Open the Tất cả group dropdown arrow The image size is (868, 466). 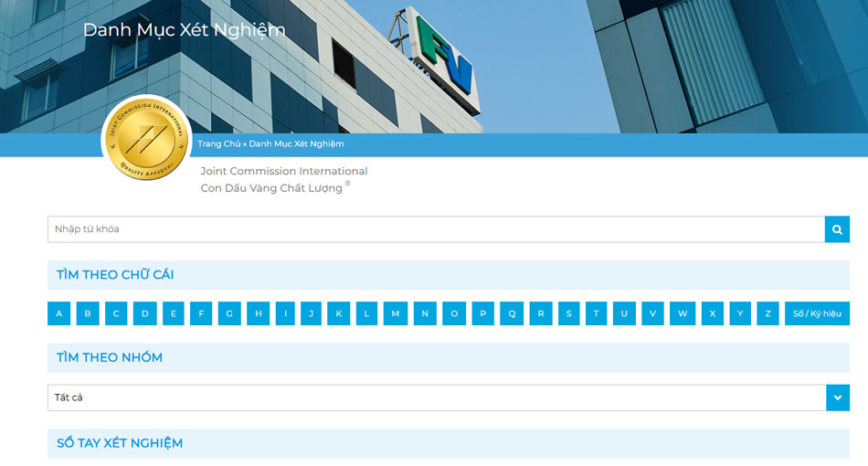(x=837, y=397)
